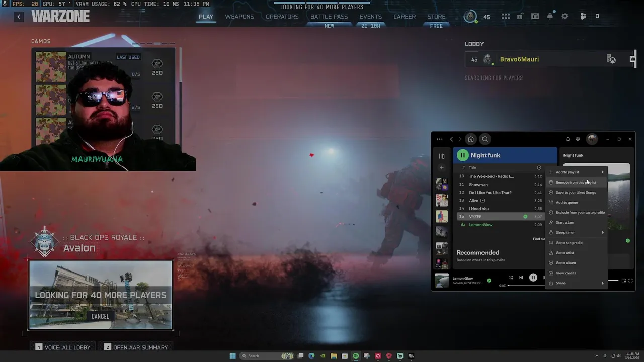Click Lemon Glow album art thumbnail

tap(442, 281)
